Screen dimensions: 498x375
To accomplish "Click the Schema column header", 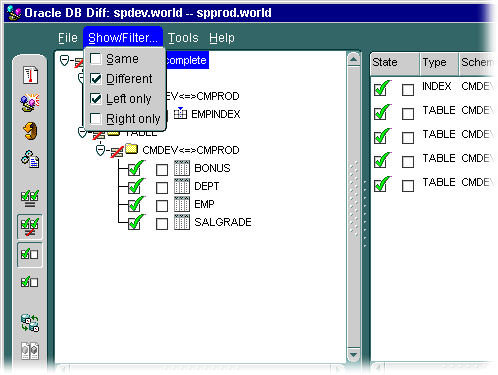I will (x=477, y=63).
